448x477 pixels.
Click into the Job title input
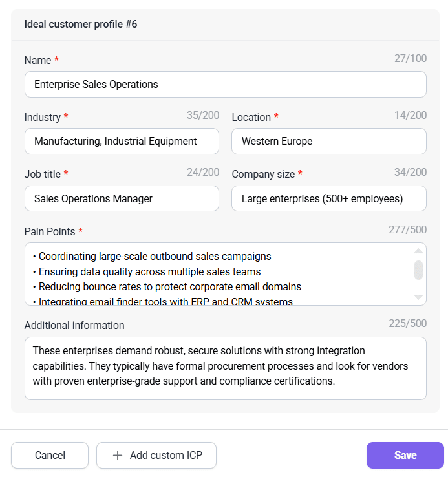(122, 198)
